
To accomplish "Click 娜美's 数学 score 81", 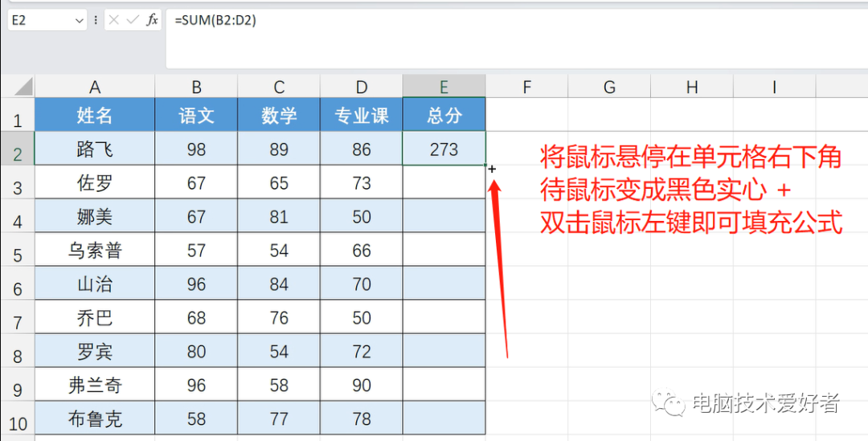I will (279, 216).
